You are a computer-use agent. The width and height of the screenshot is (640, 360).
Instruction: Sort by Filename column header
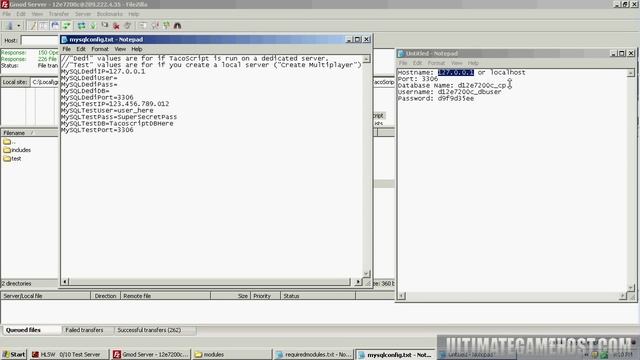tap(29, 133)
